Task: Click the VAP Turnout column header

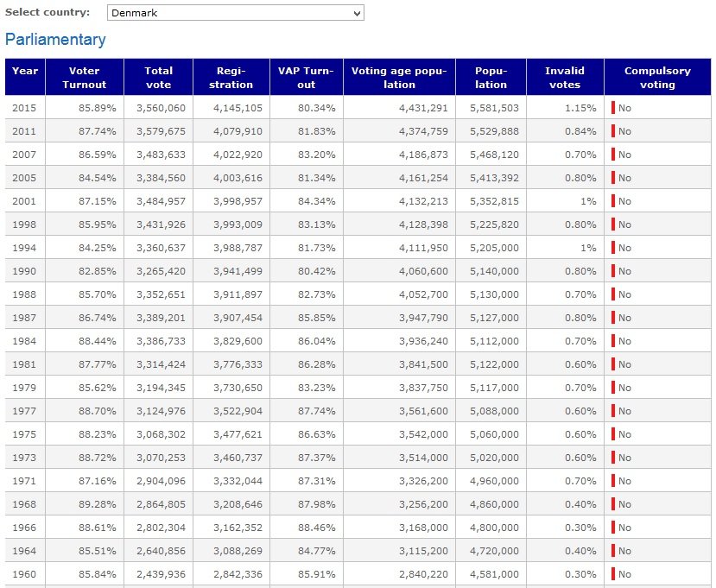Action: 307,77
